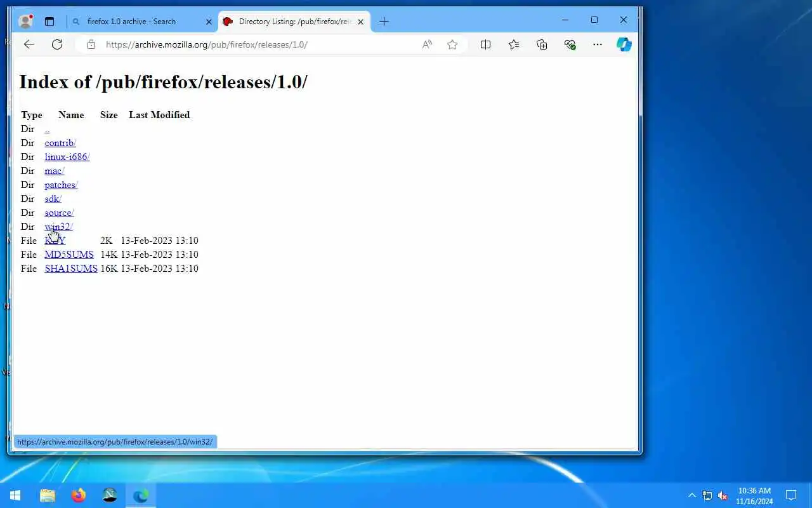812x508 pixels.
Task: Go back with the back arrow
Action: coord(29,44)
